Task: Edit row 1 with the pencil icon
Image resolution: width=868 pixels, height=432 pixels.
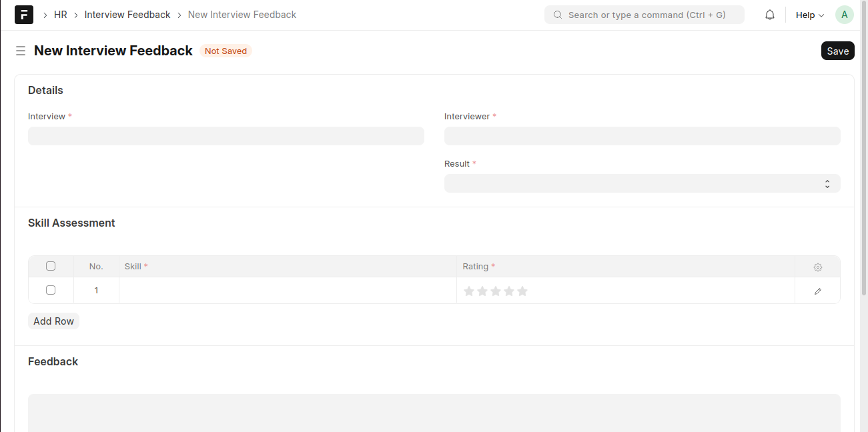Action: click(817, 291)
